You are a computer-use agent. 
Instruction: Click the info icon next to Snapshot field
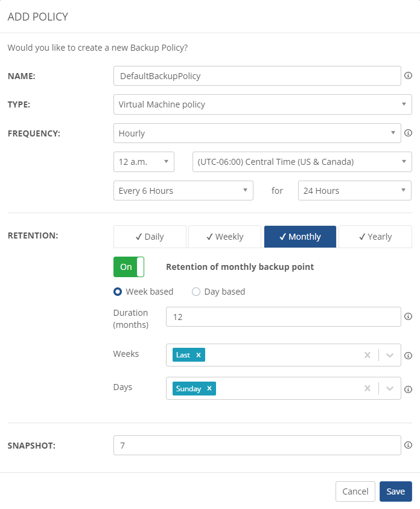point(408,445)
